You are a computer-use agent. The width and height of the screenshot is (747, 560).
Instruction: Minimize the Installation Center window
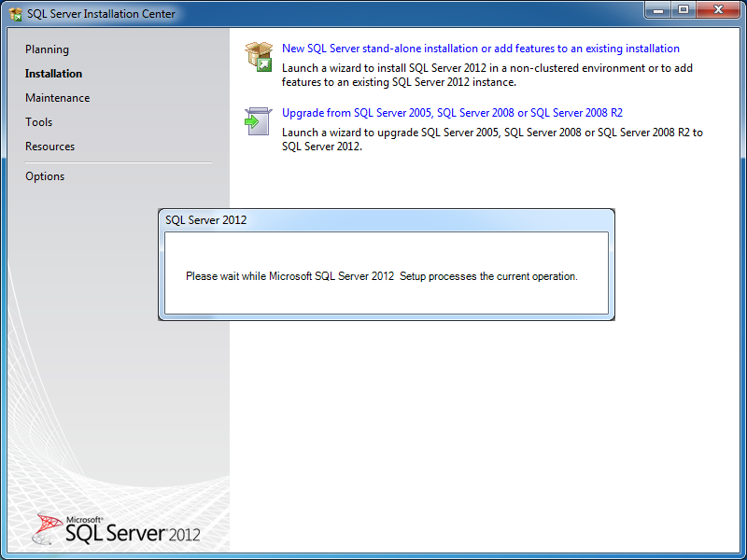point(658,9)
